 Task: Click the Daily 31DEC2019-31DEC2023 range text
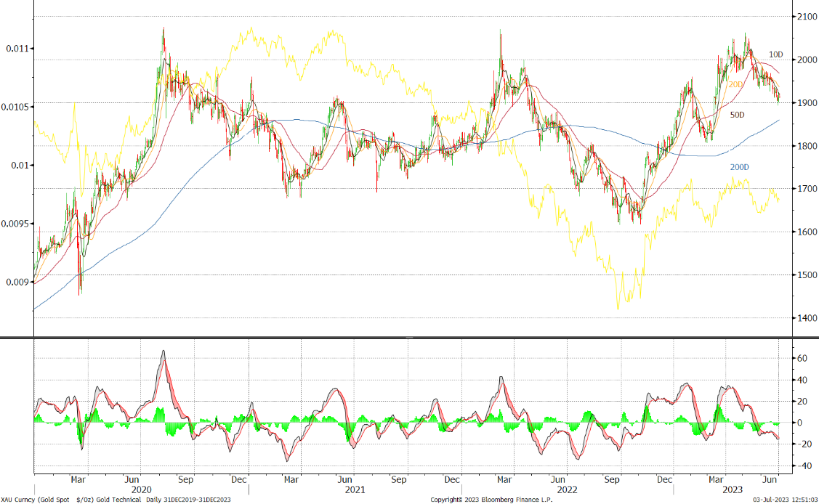pos(188,500)
